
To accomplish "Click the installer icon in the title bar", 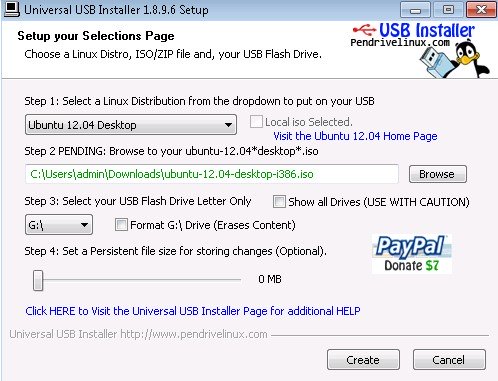I will (x=13, y=9).
